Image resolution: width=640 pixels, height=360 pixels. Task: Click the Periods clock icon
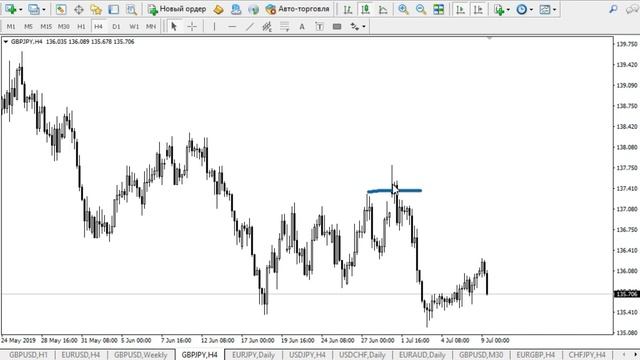pyautogui.click(x=521, y=9)
